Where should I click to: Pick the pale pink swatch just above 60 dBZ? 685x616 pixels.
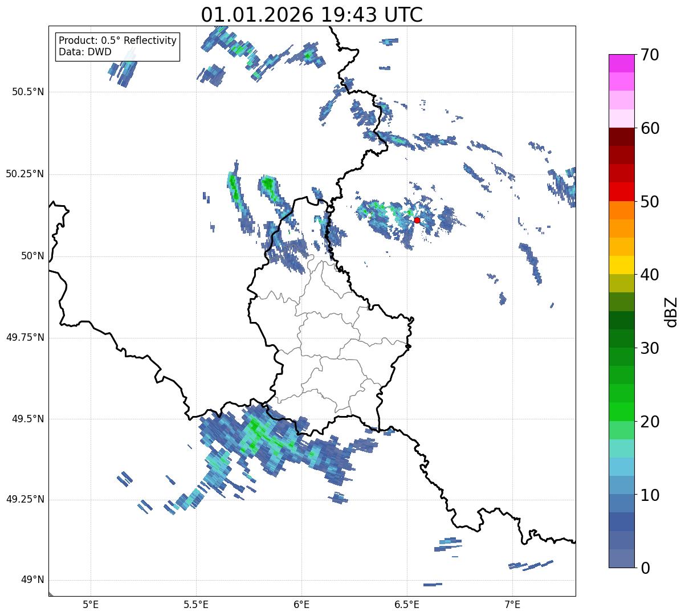click(621, 119)
